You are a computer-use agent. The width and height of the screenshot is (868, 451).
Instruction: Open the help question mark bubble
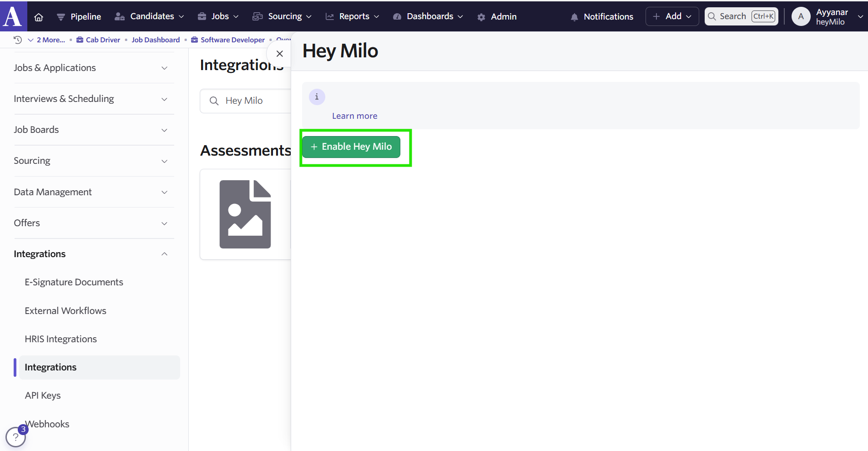coord(15,437)
